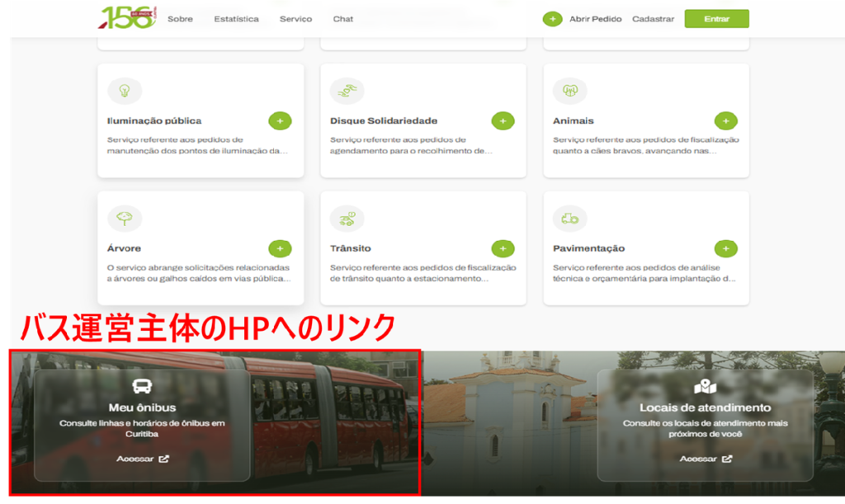Click the 156 logo in header
Image resolution: width=845 pixels, height=504 pixels.
127,18
